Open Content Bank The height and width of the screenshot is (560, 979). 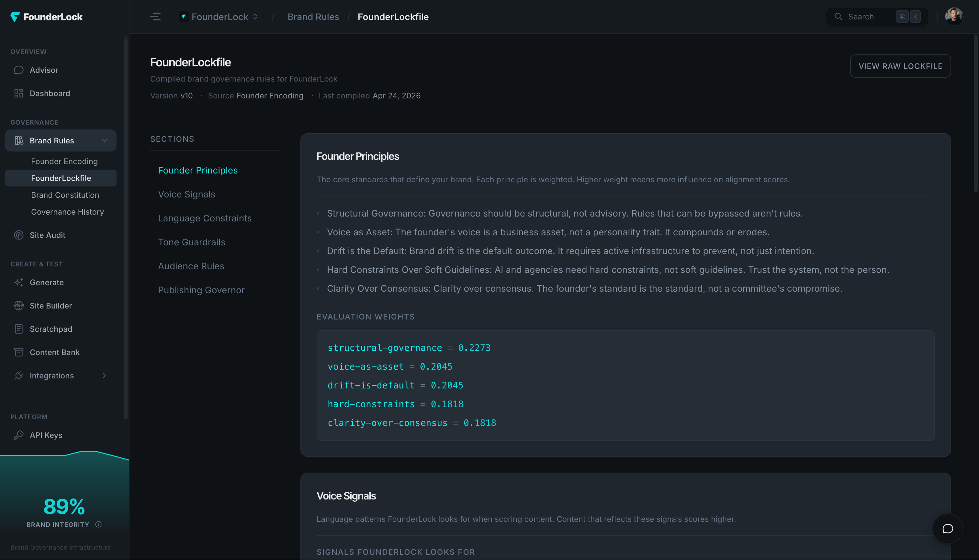61,352
